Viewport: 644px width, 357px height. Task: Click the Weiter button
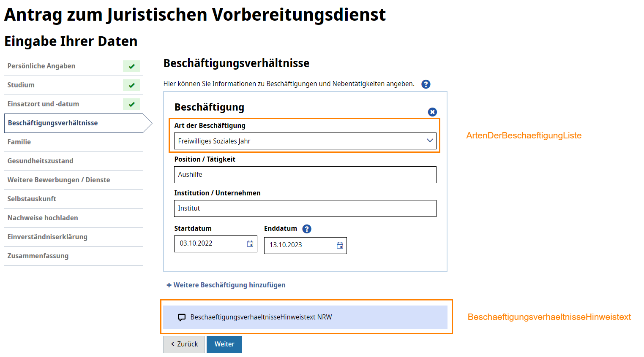click(x=224, y=344)
